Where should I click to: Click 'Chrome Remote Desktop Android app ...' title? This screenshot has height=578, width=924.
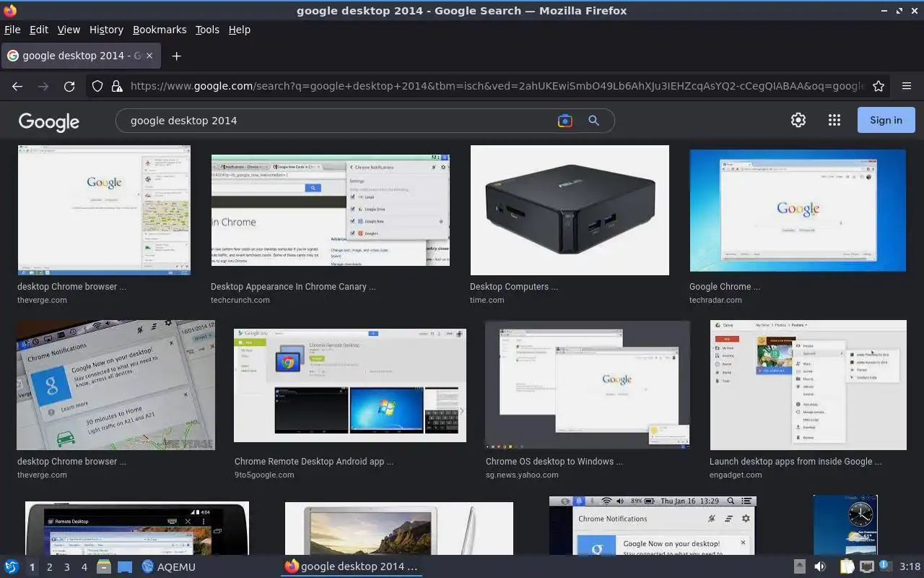(x=314, y=462)
